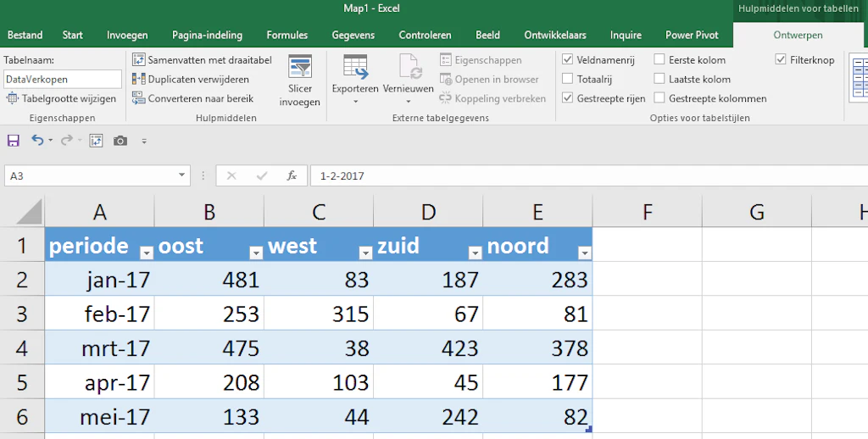Screen dimensions: 868x439
Task: Click the Tabelnaam field DataVerkopen
Action: tap(63, 79)
